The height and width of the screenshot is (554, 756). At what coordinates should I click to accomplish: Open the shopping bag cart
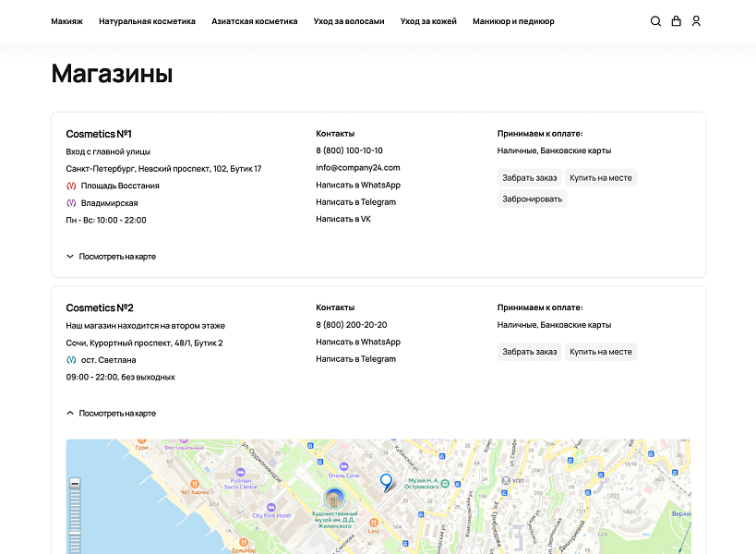coord(676,21)
